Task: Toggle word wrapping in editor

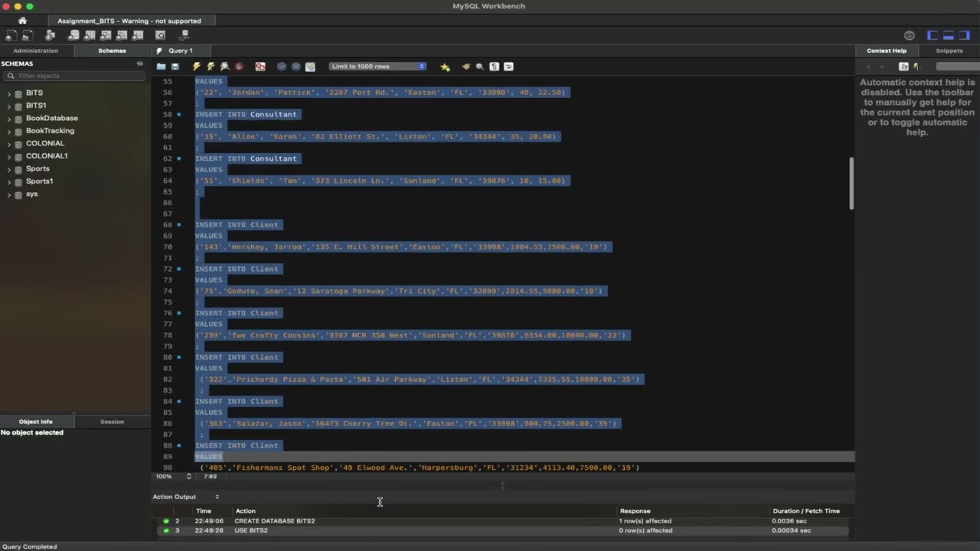Action: [x=508, y=67]
